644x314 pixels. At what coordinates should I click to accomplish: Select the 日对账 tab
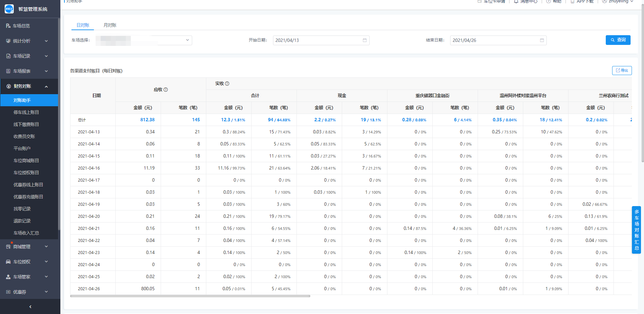point(83,25)
